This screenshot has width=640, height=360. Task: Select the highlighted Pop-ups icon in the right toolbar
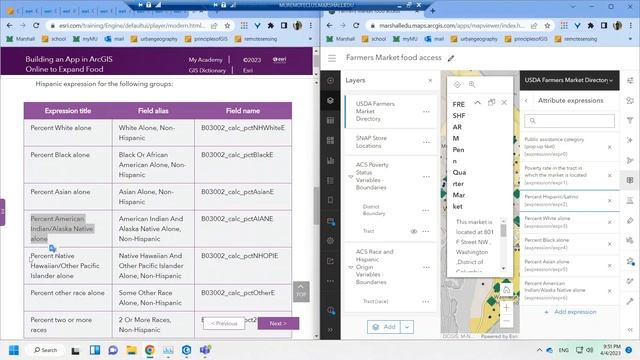click(x=630, y=180)
